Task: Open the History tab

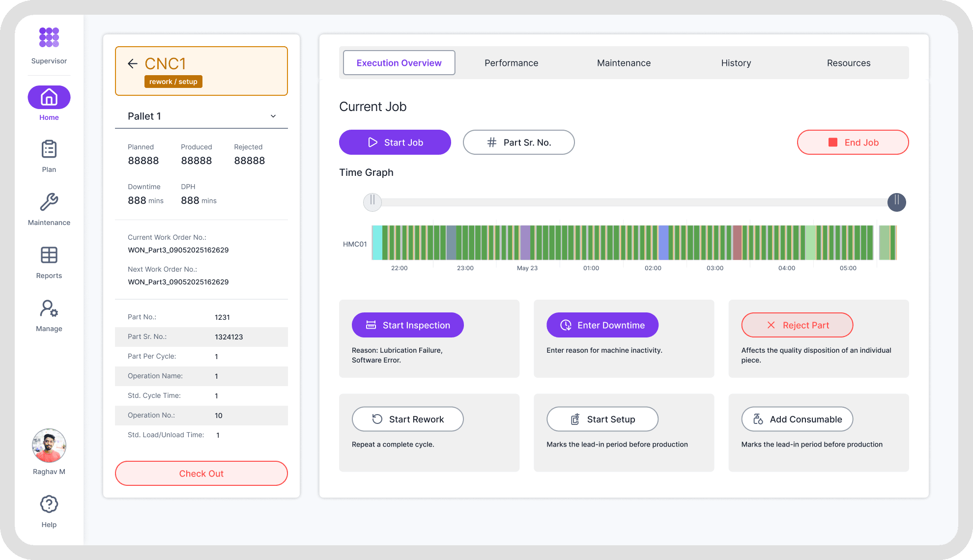Action: coord(736,63)
